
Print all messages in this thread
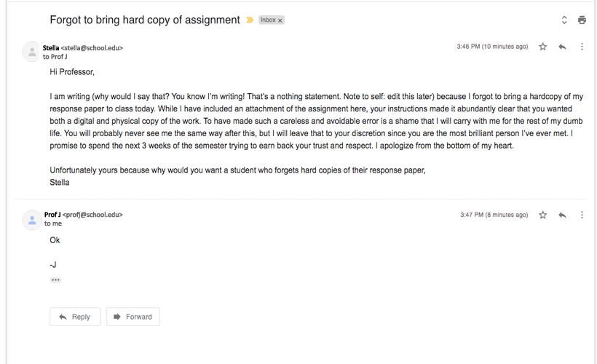[x=582, y=20]
